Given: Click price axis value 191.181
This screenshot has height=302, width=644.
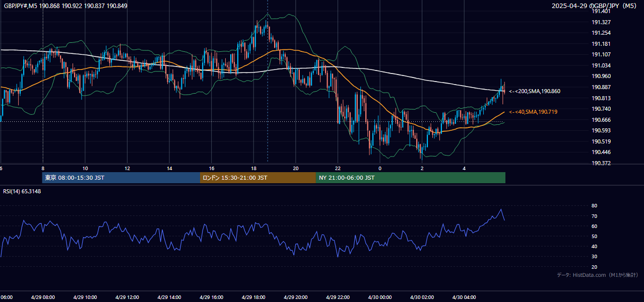Looking at the screenshot, I should coord(601,44).
